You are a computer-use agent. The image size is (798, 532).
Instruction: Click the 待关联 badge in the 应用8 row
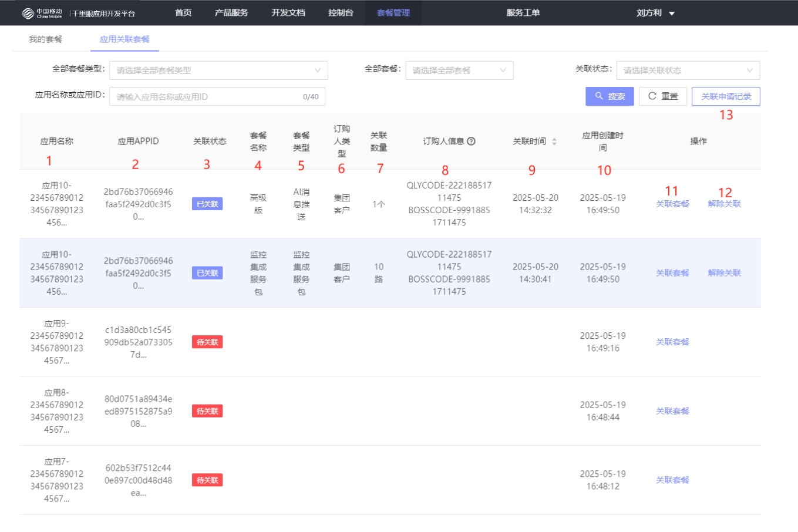click(207, 411)
